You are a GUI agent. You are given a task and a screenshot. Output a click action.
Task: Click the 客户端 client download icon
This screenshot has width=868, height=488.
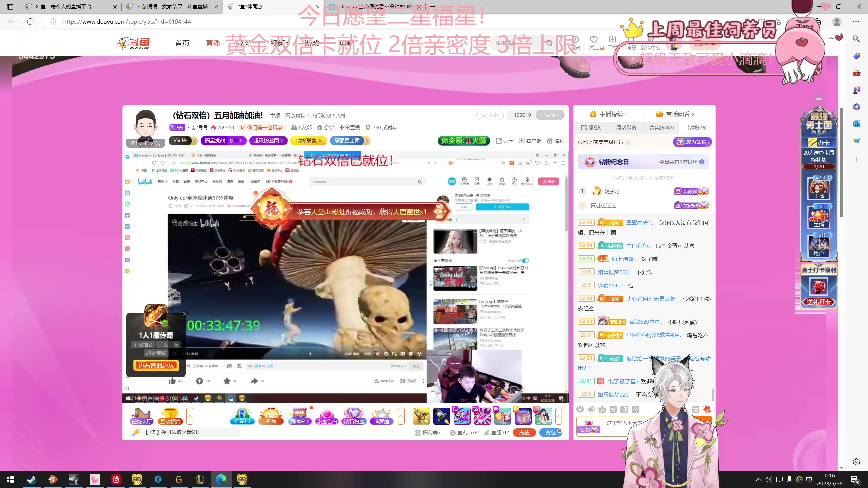coord(530,141)
